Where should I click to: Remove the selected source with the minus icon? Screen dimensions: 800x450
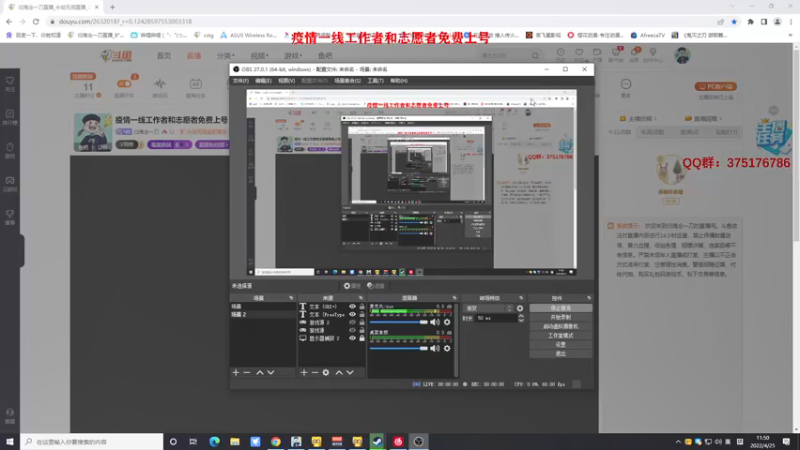[315, 372]
